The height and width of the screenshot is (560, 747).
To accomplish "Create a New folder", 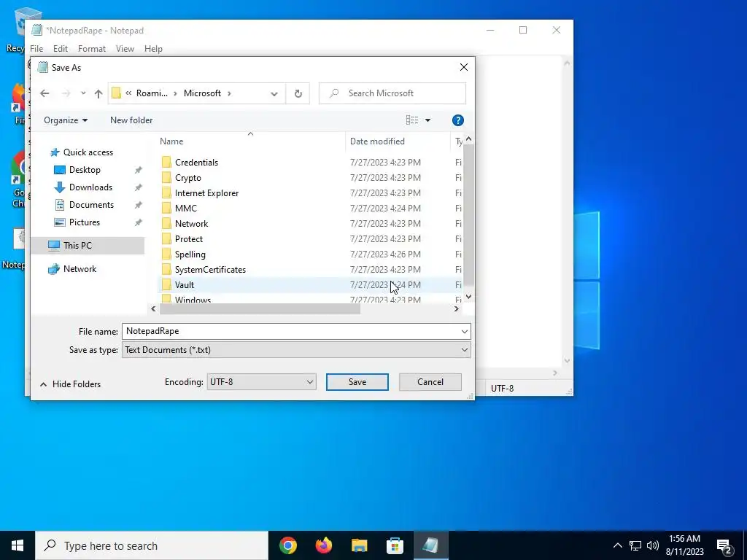I will 131,120.
